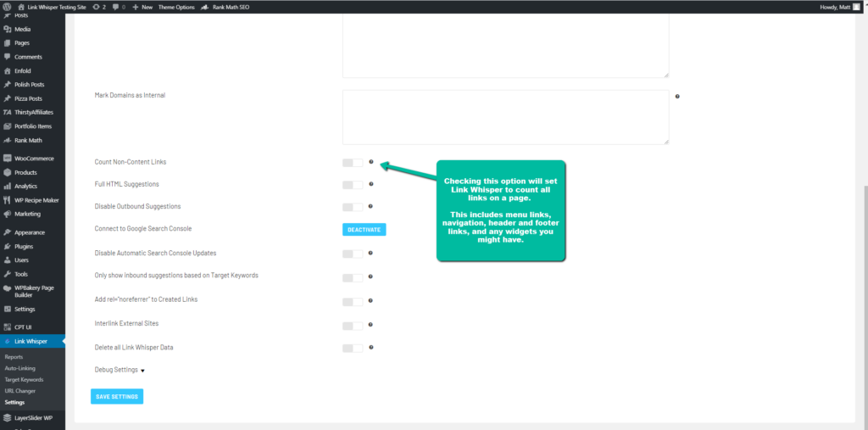Click help icon beside Only show inbound suggestions
The height and width of the screenshot is (430, 868).
click(x=371, y=276)
